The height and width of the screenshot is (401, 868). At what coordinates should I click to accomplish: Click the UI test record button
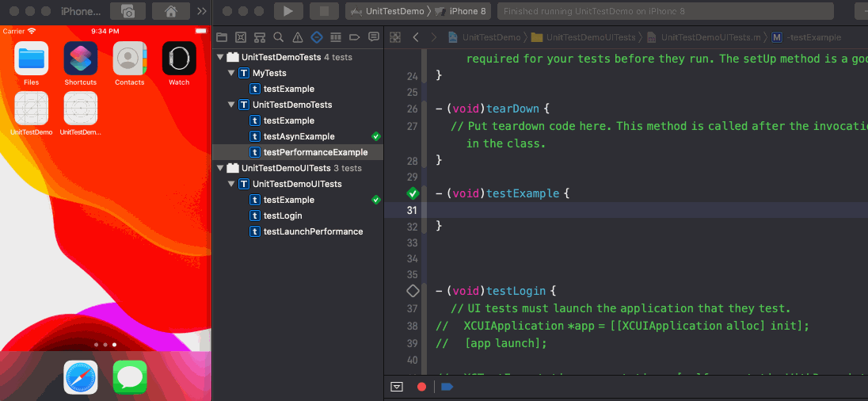click(x=421, y=387)
